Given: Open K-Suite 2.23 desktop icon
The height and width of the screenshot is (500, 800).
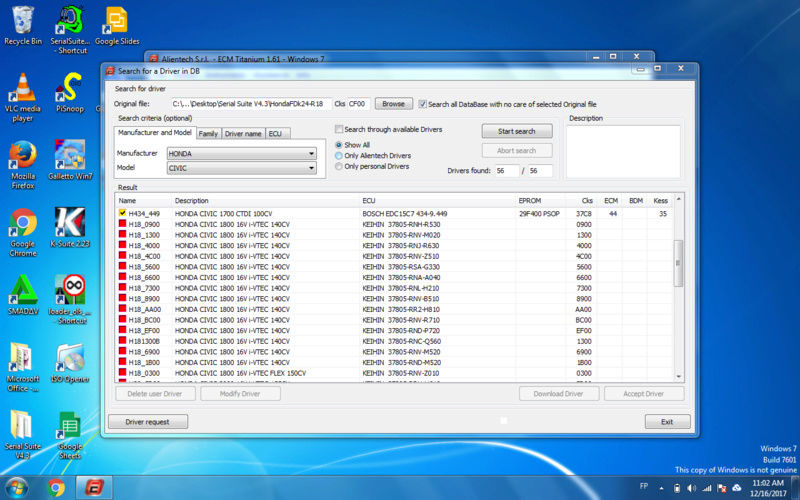Looking at the screenshot, I should tap(70, 228).
